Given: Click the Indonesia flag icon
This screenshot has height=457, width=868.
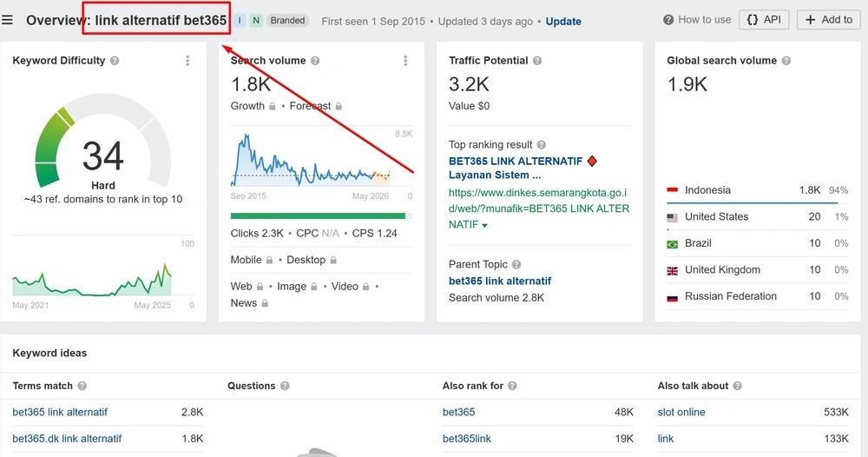Looking at the screenshot, I should click(x=672, y=190).
